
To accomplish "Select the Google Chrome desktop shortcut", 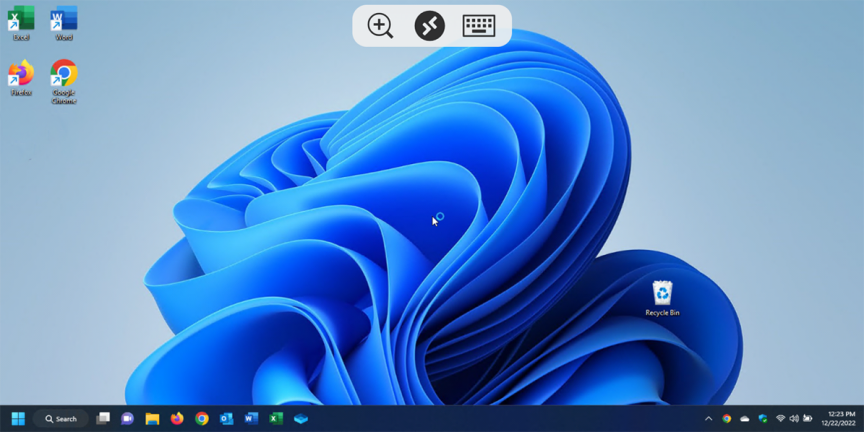I will (x=64, y=76).
